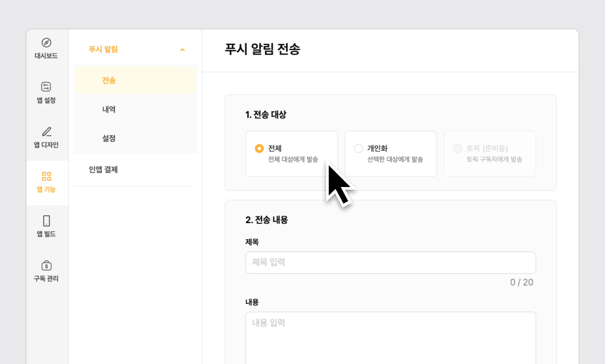The image size is (605, 364).
Task: Click the 앱 기능 grid icon
Action: pyautogui.click(x=46, y=176)
